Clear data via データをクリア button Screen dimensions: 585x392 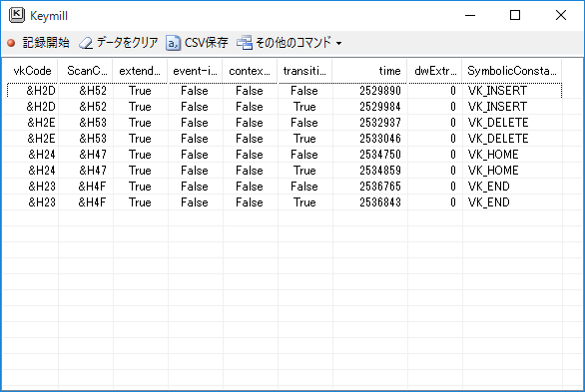point(119,43)
